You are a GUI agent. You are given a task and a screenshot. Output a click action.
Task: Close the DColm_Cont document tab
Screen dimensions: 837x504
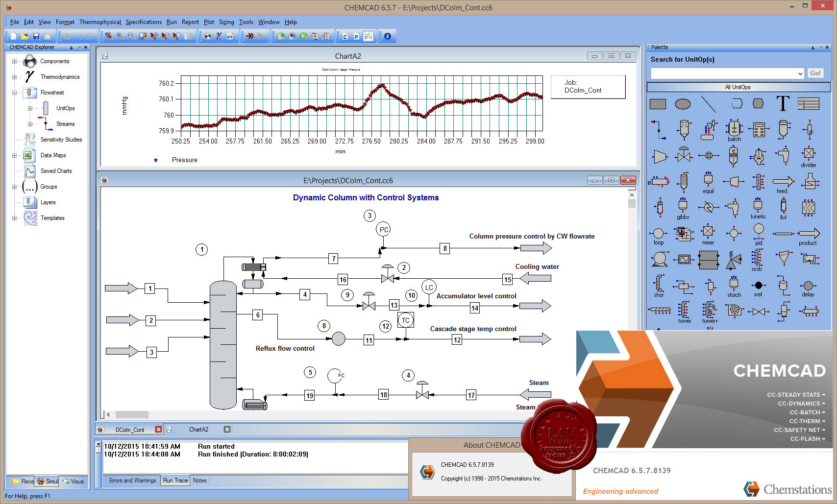coord(158,430)
